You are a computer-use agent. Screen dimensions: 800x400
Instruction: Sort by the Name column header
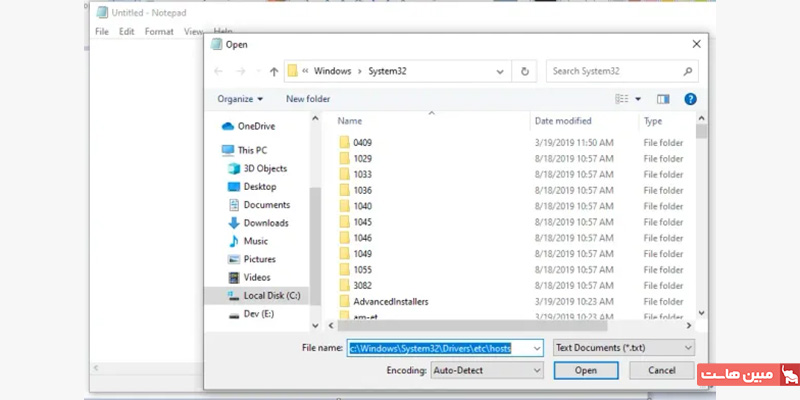349,121
